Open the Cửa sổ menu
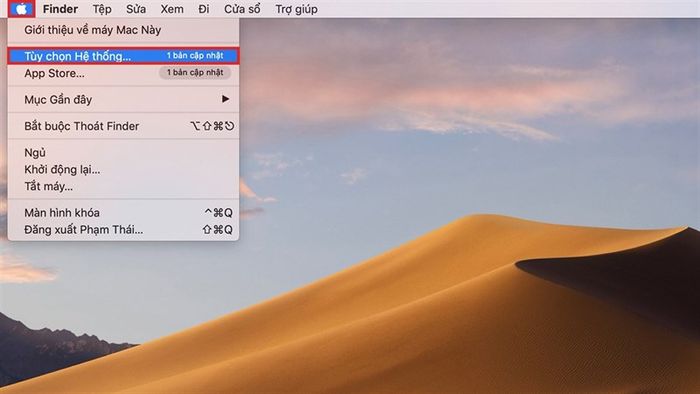The width and height of the screenshot is (700, 394). point(242,9)
